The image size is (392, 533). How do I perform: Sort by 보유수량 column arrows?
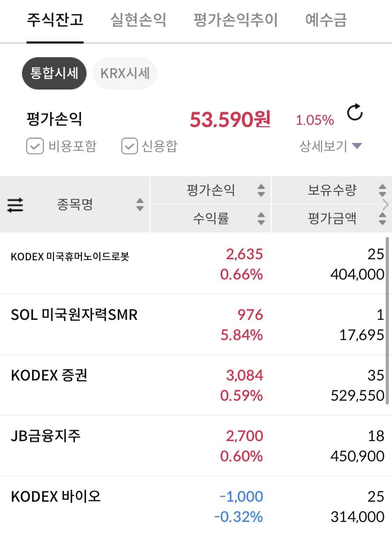[x=382, y=190]
